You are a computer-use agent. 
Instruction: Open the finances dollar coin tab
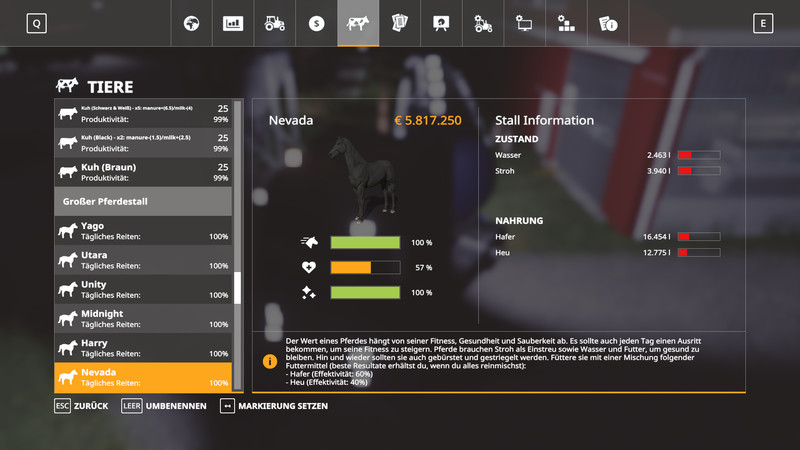pos(317,23)
